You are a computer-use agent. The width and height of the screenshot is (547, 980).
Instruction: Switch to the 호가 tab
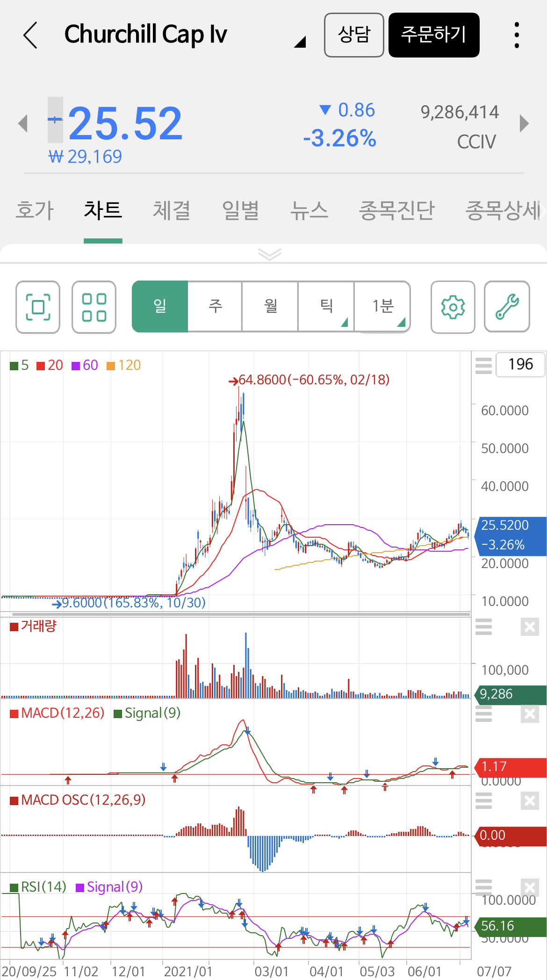click(x=35, y=210)
